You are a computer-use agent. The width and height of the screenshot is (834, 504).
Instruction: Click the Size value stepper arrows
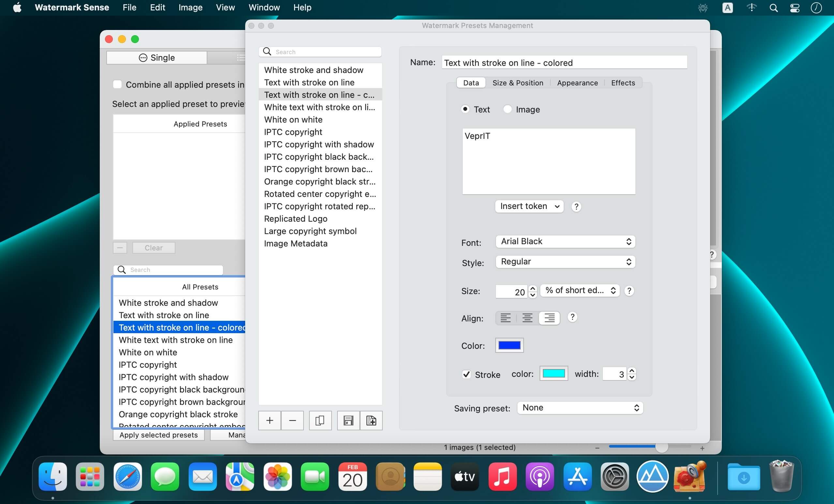(533, 291)
